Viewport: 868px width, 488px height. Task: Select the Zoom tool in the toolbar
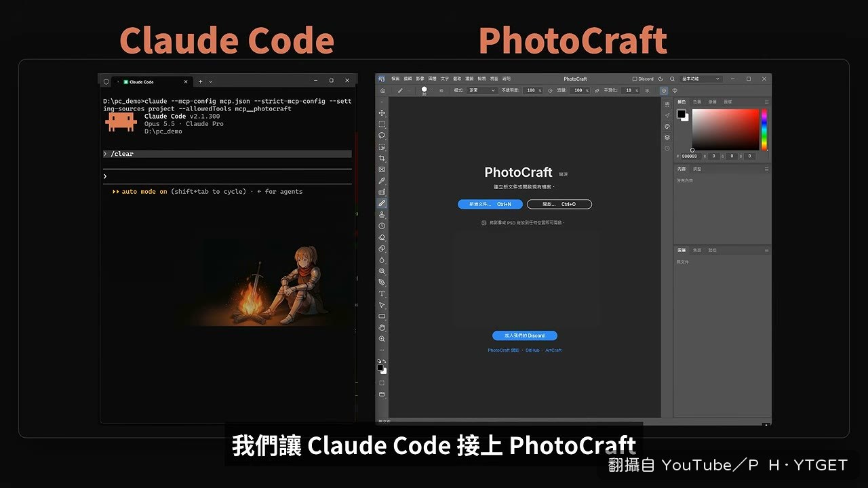382,339
